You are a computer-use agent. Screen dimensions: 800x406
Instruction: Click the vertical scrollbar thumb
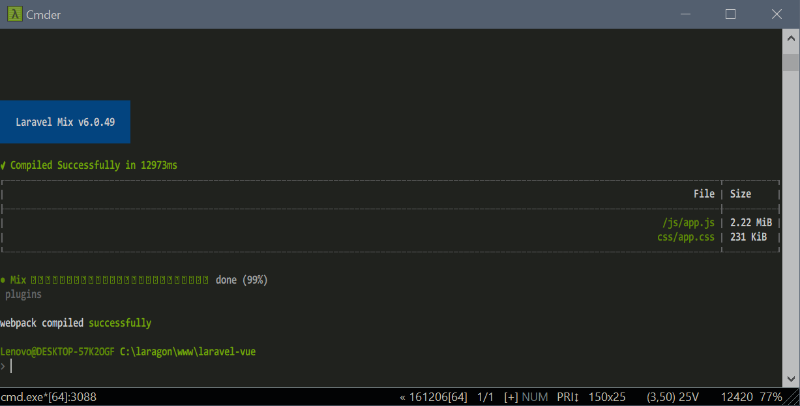click(x=791, y=63)
